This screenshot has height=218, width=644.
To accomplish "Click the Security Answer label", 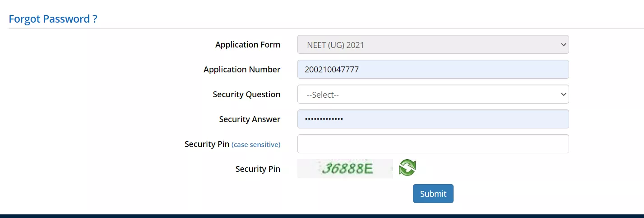I will click(250, 119).
